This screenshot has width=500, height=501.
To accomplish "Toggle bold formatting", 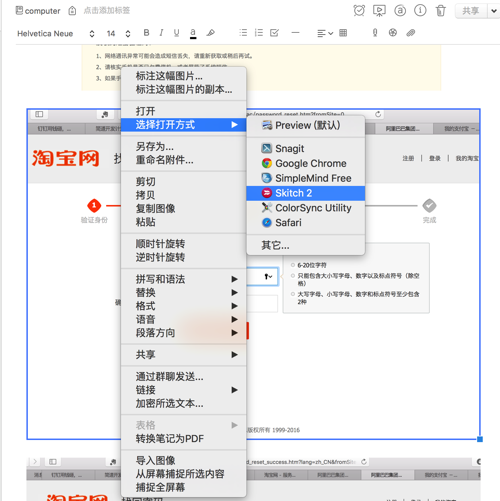I will click(146, 33).
